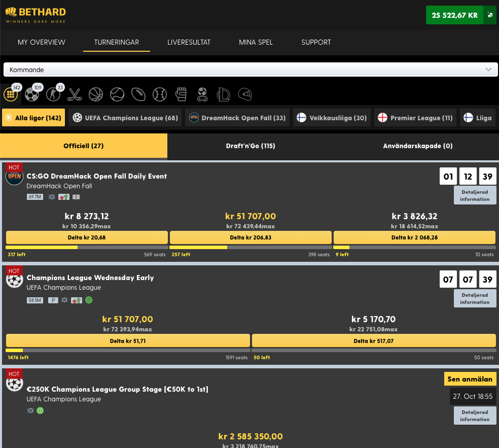Click the deposit coins icon beside the balance
Screen dimensions: 499x448
pos(489,15)
